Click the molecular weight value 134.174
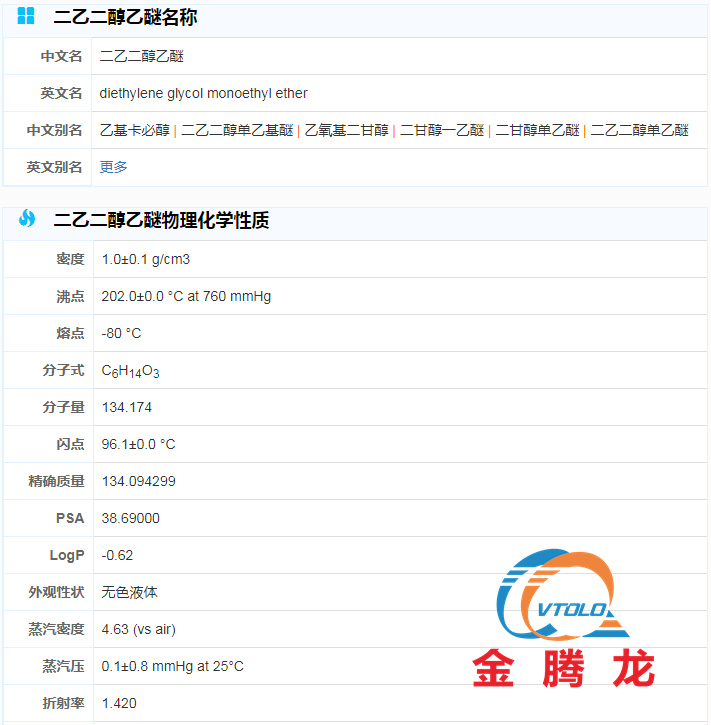The width and height of the screenshot is (711, 725). (127, 407)
